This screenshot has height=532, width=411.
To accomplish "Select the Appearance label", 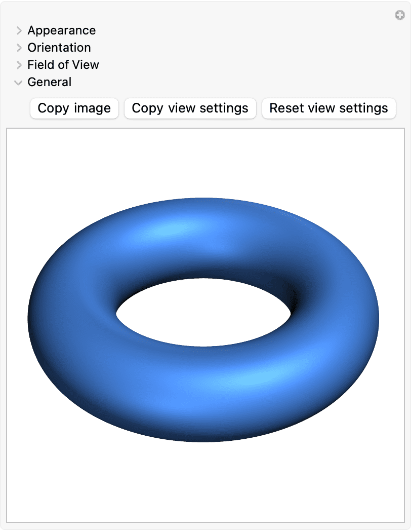I will [x=62, y=30].
